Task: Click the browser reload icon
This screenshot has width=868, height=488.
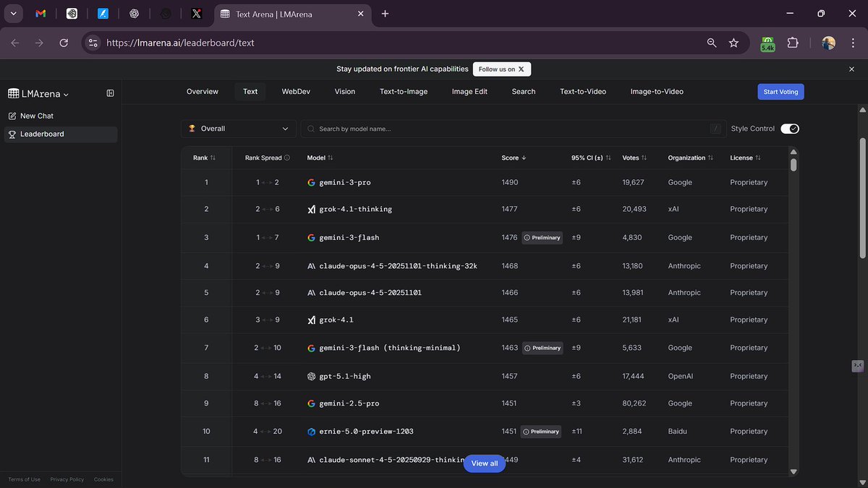Action: [64, 43]
